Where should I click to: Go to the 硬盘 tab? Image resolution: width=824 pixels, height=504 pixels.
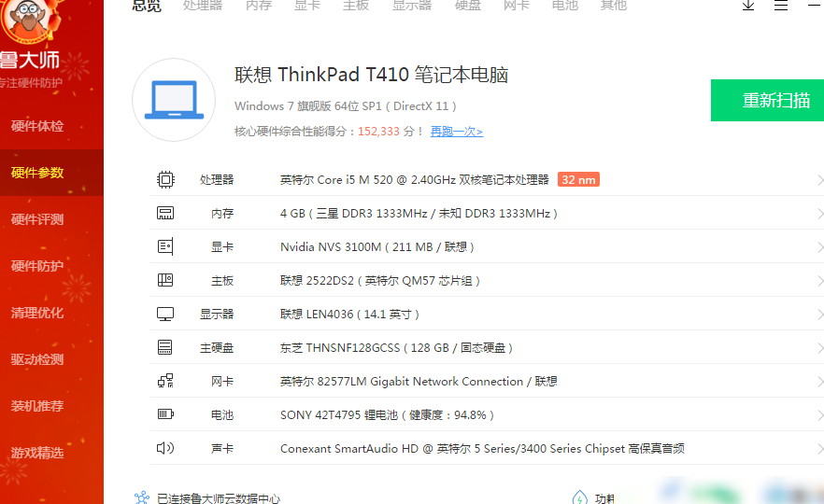[x=468, y=6]
